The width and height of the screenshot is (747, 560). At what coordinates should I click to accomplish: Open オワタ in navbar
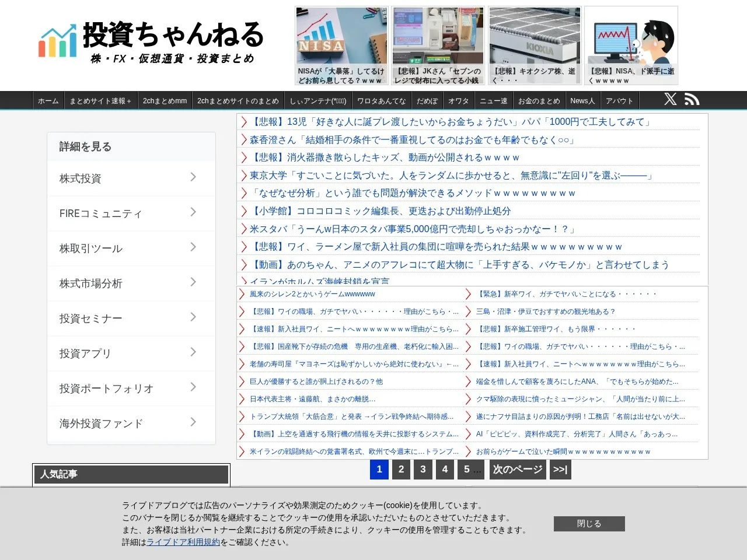coord(459,101)
